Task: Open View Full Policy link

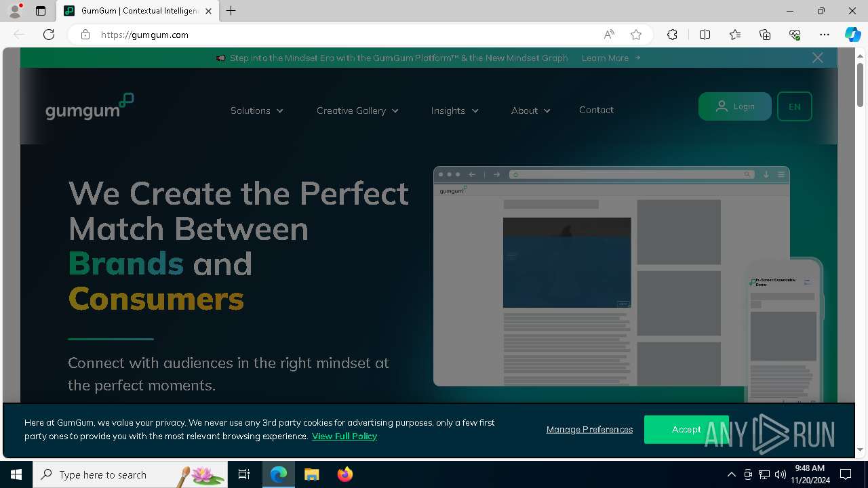Action: 344,436
